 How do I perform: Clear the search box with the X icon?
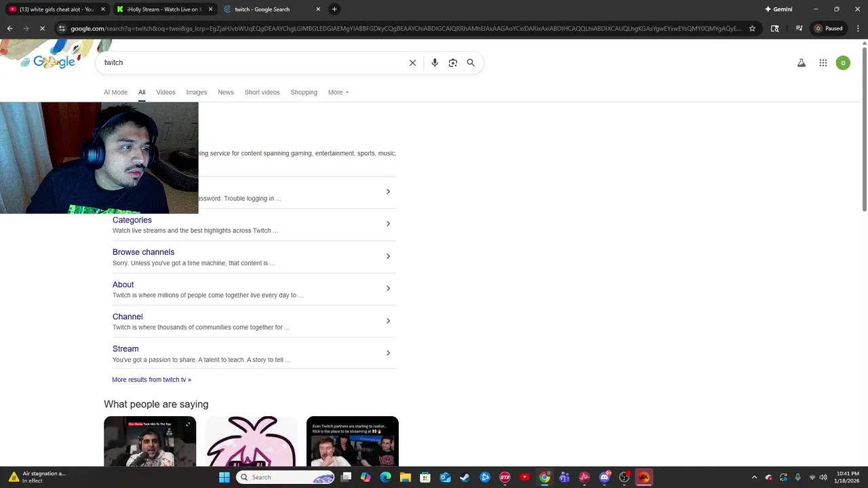[x=412, y=62]
